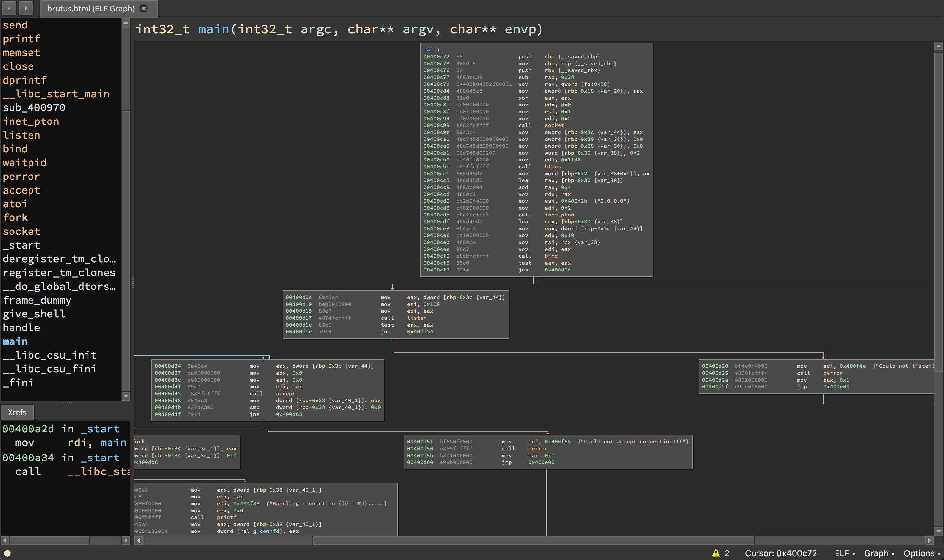Follow jns target 0x400d0d

tap(557, 270)
